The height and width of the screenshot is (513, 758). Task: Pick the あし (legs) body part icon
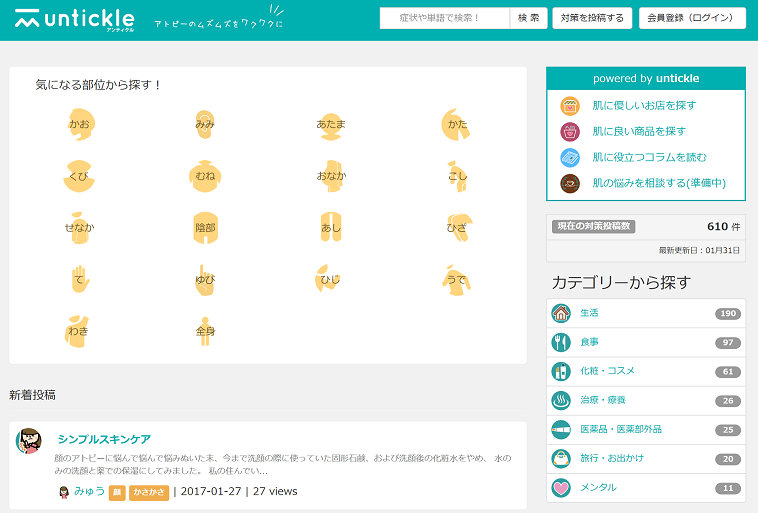click(331, 227)
